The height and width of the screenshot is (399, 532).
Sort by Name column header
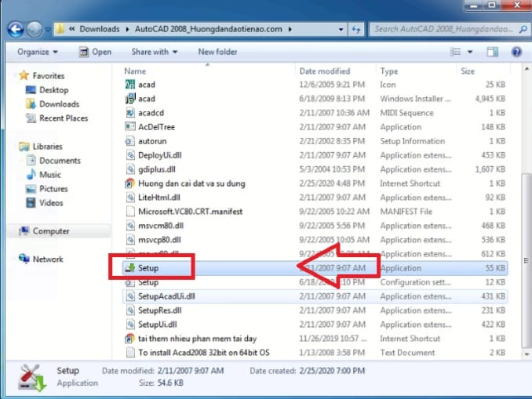[x=135, y=71]
